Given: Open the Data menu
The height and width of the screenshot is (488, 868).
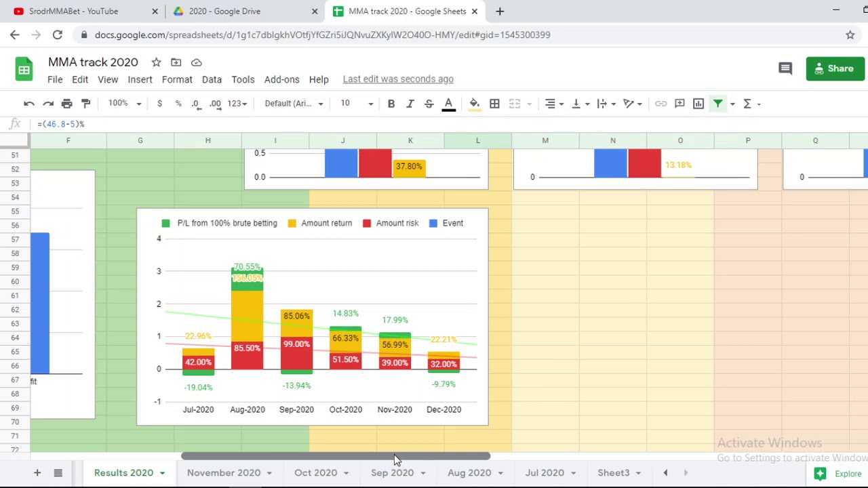Looking at the screenshot, I should click(212, 79).
